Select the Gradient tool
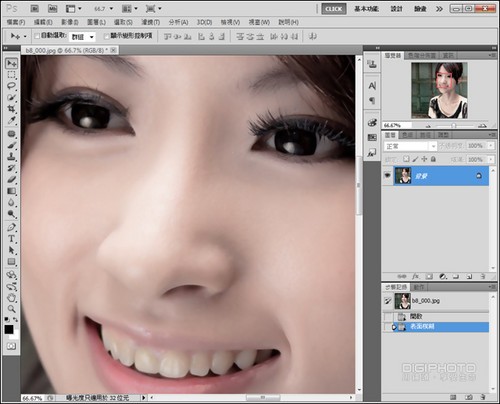500x404 pixels. [11, 191]
